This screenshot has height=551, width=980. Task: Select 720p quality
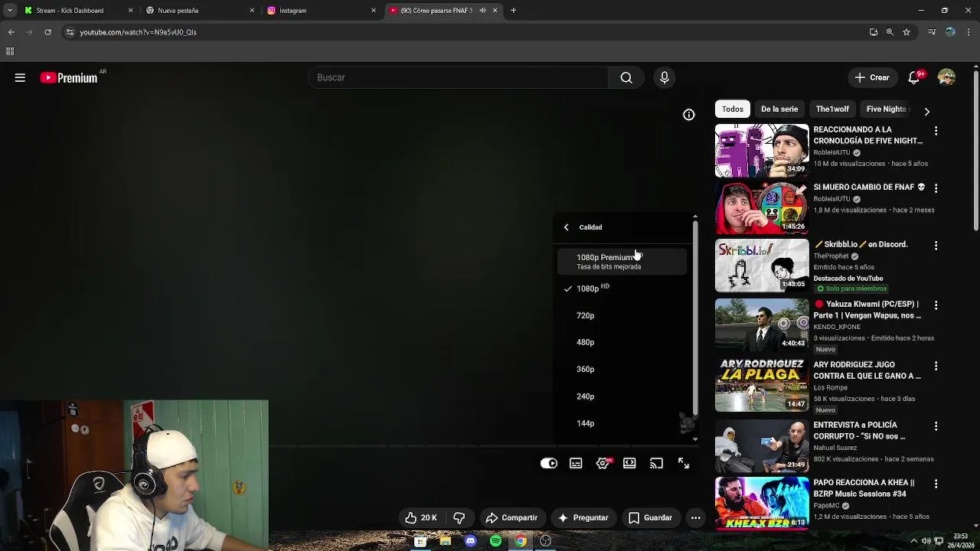click(621, 315)
